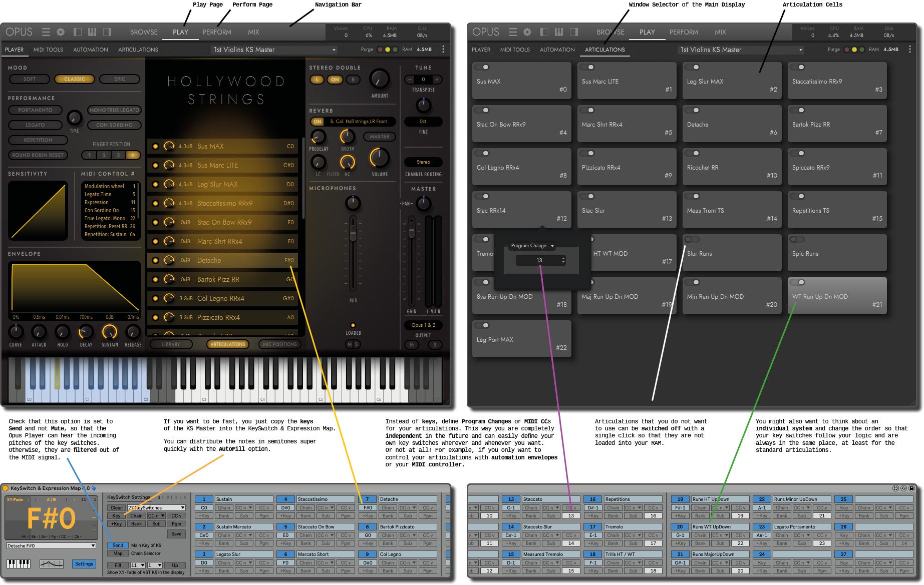Image resolution: width=924 pixels, height=585 pixels.
Task: Open 1st Violins KS Master dropdown in right window
Action: click(741, 50)
